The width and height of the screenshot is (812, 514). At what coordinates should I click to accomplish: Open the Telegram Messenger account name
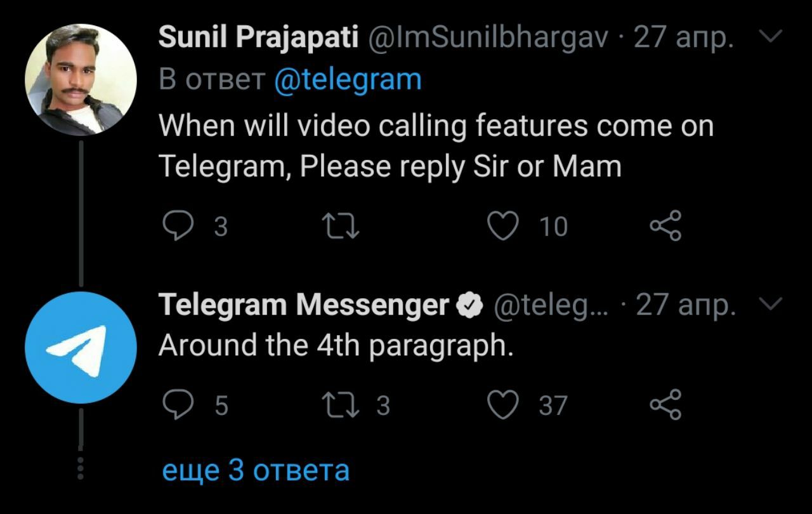(x=303, y=306)
